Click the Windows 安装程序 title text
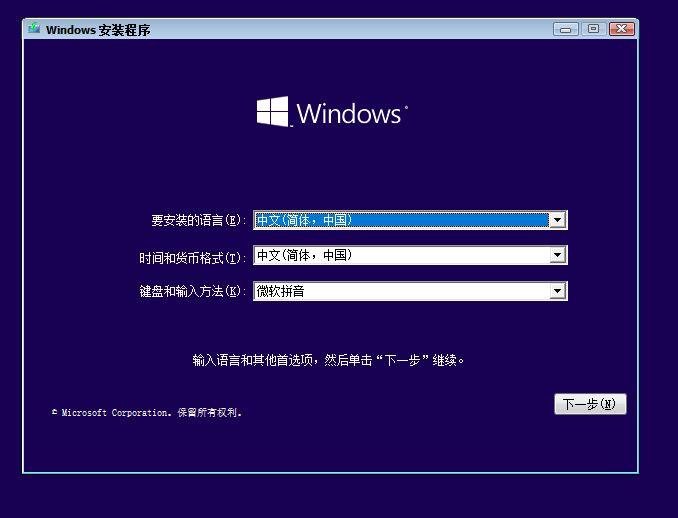Viewport: 678px width, 518px height. pos(98,30)
